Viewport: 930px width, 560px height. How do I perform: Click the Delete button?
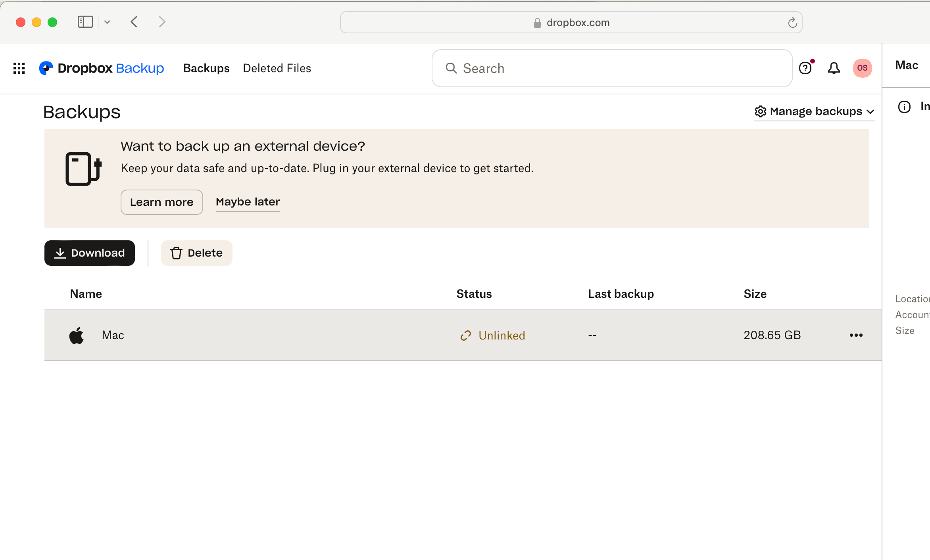tap(196, 253)
